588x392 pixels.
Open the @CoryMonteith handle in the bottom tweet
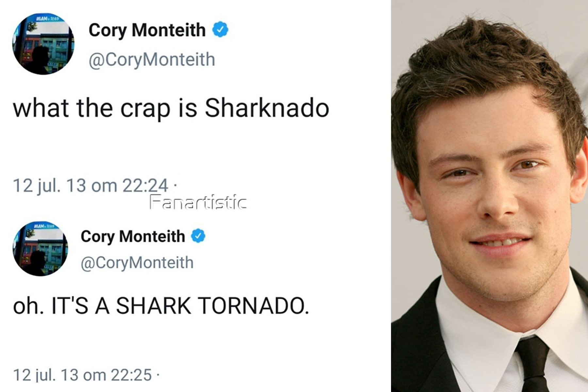point(137,263)
